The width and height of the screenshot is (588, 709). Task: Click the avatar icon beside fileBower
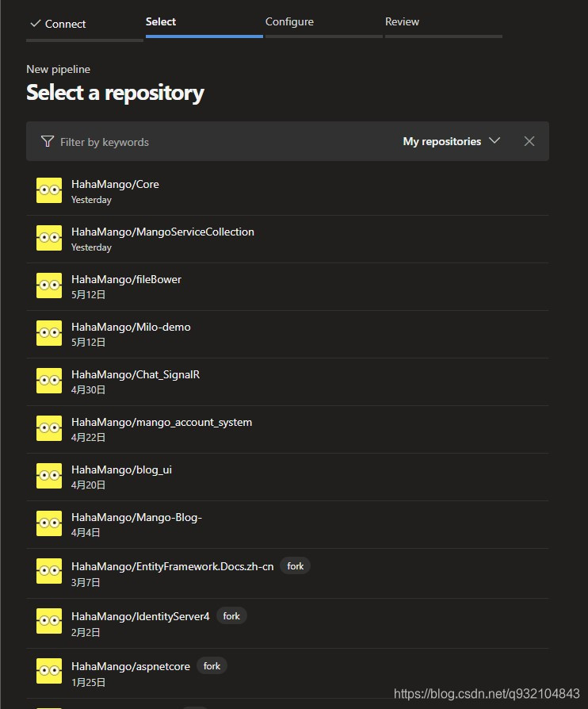49,286
